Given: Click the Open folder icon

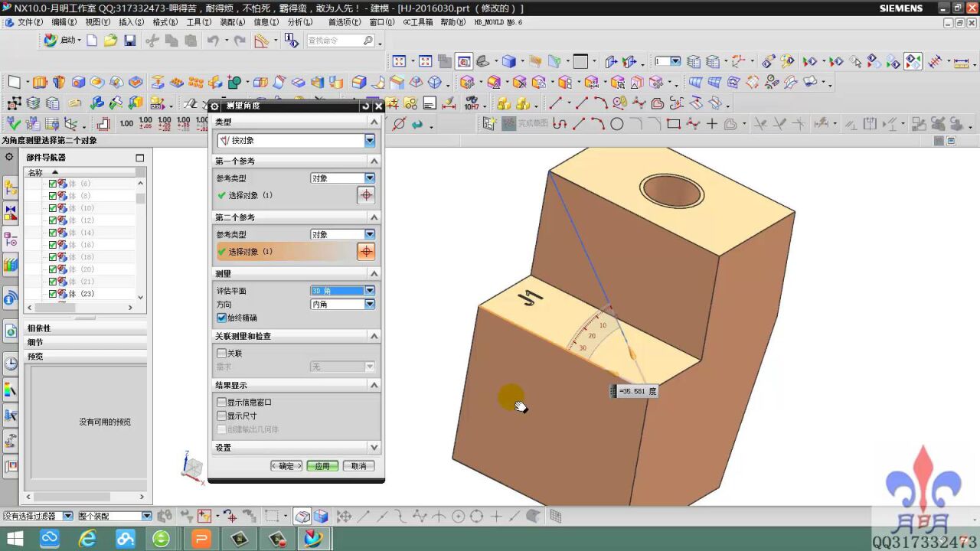Looking at the screenshot, I should pyautogui.click(x=111, y=41).
